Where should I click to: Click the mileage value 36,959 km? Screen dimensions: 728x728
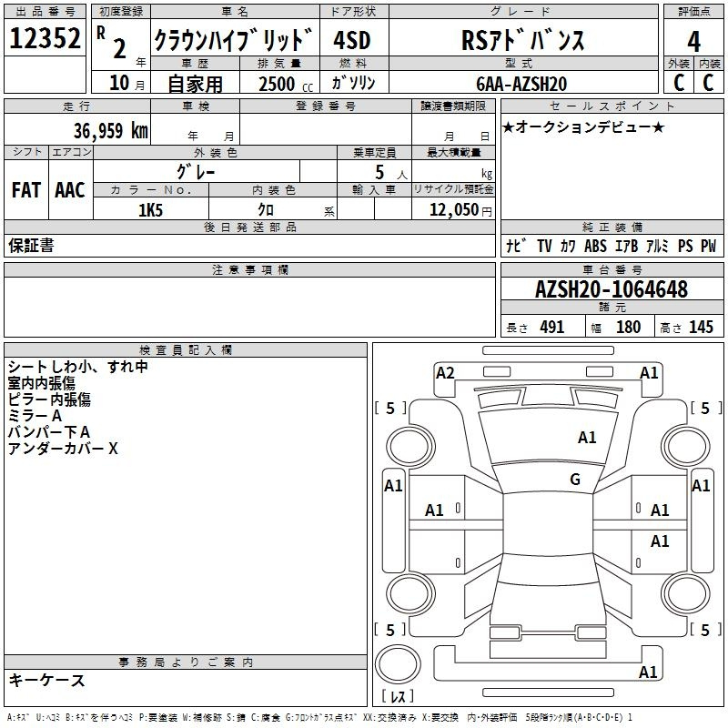(110, 130)
